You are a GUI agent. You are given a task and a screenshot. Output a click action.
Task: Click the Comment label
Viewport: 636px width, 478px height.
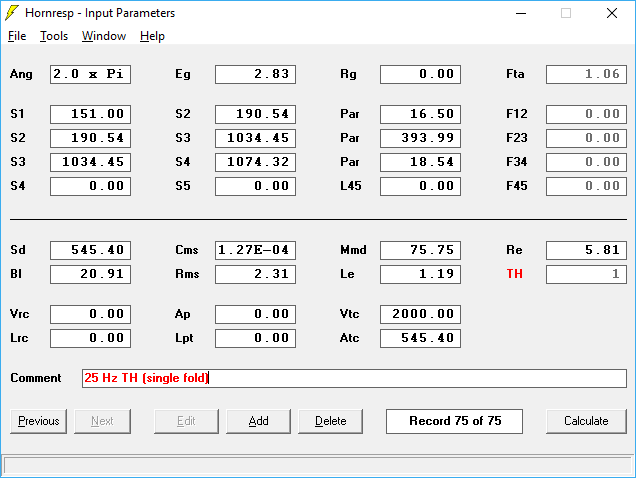(x=36, y=378)
